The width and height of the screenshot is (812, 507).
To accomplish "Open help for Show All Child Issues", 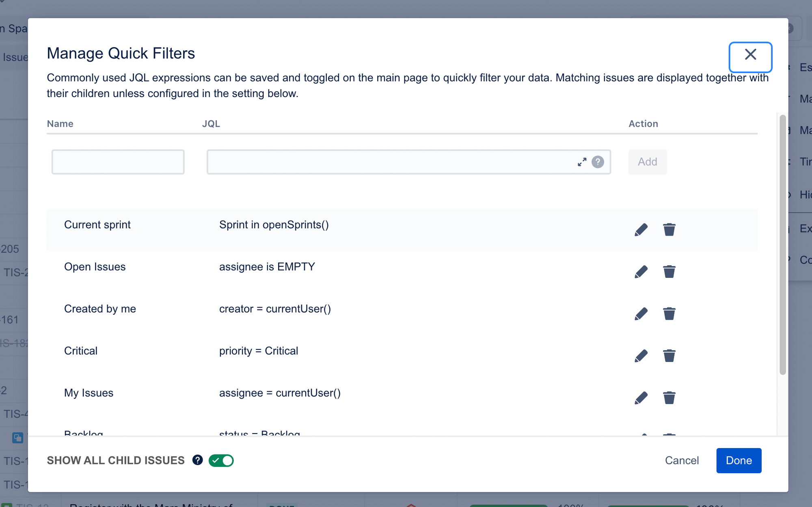I will [x=197, y=460].
